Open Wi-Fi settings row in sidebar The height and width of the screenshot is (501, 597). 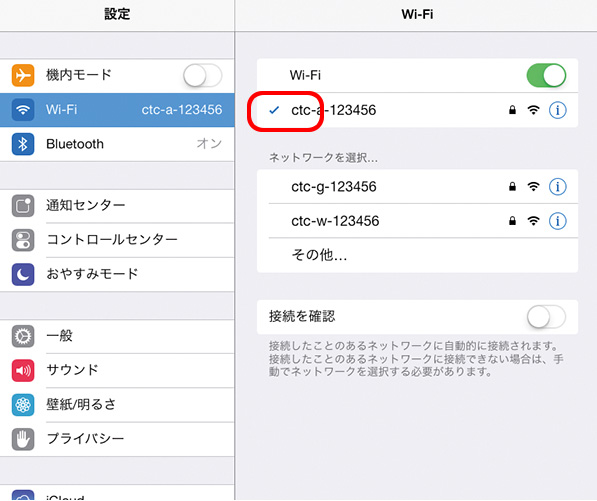click(x=117, y=110)
